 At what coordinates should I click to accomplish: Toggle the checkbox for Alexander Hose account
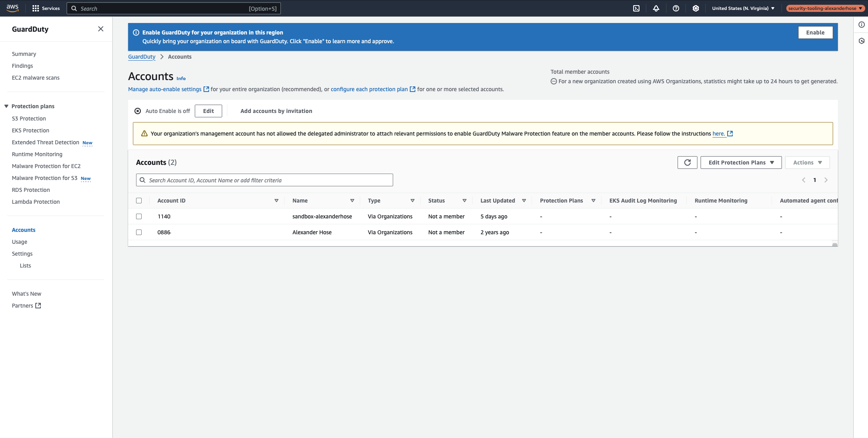[x=138, y=232]
